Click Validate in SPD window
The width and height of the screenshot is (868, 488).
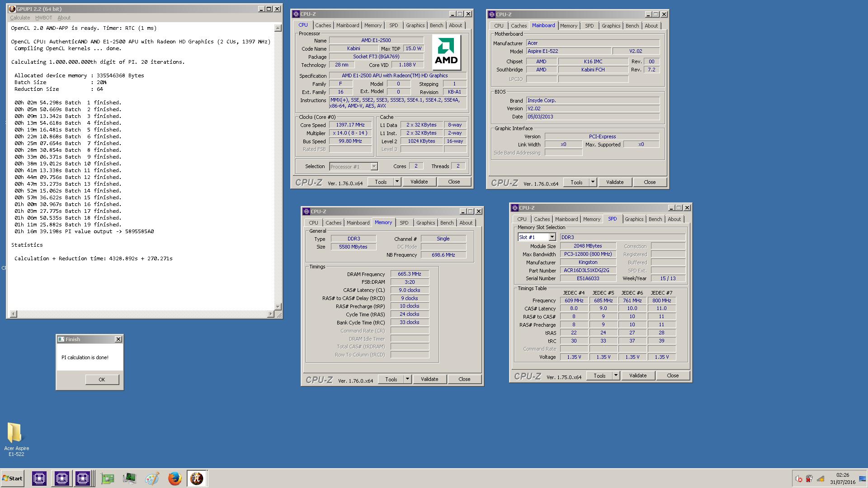click(638, 375)
